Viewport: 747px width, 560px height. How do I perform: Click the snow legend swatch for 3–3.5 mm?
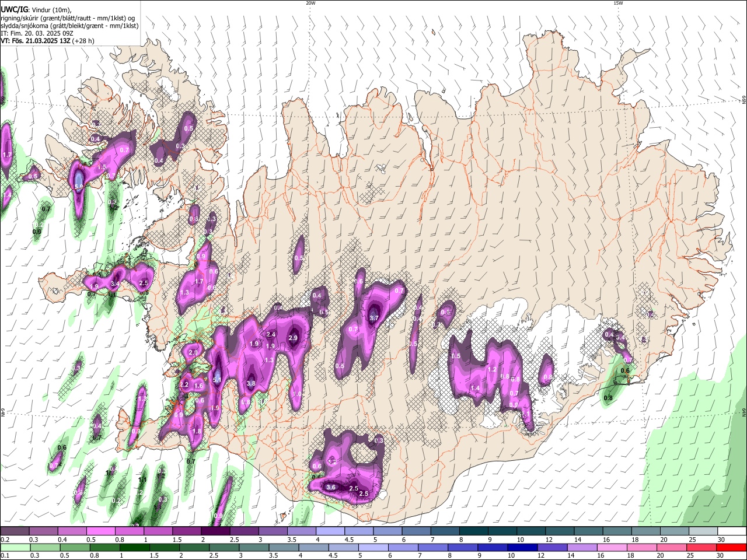pyautogui.click(x=273, y=531)
